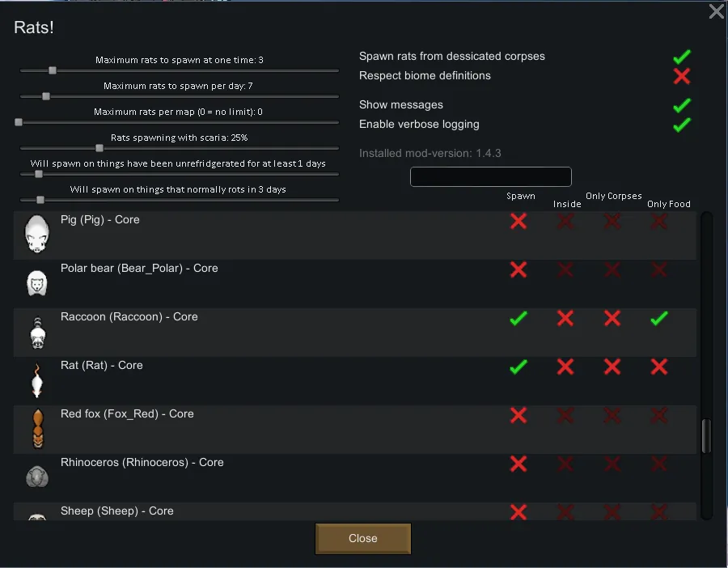Enable Spawn for the Pig row

(x=518, y=221)
